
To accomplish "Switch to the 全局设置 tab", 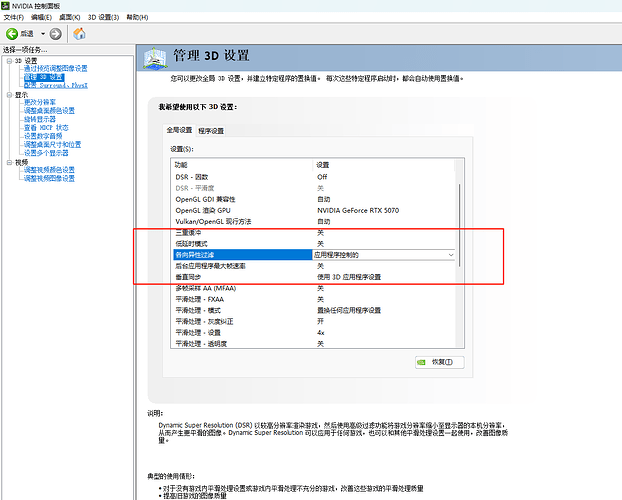I will pyautogui.click(x=179, y=130).
